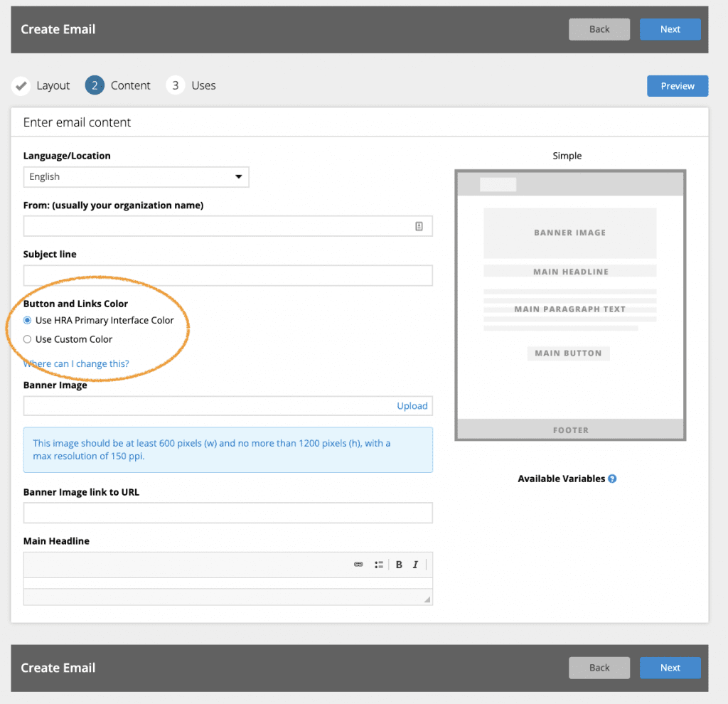Focus the Subject line field
728x704 pixels.
(x=228, y=275)
